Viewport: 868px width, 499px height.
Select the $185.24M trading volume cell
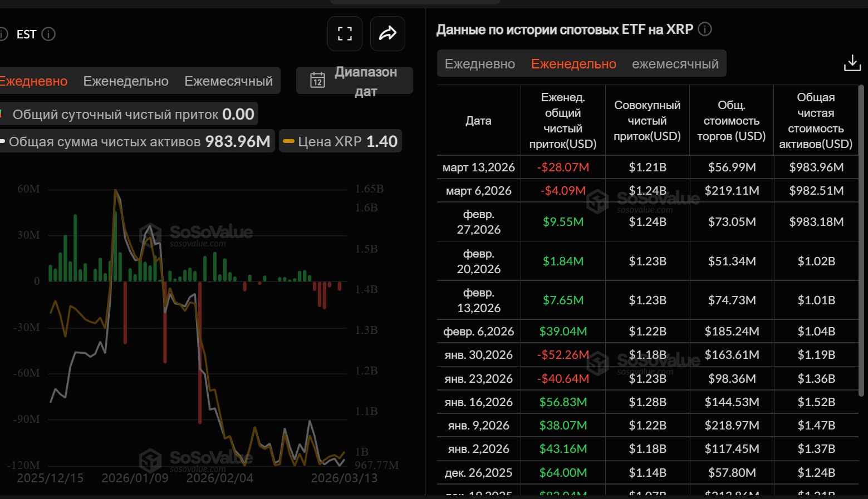click(732, 332)
